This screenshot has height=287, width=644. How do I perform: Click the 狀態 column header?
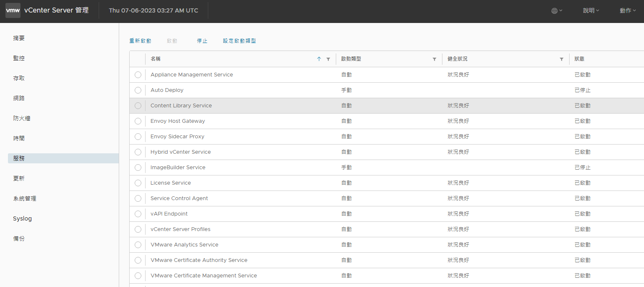point(580,59)
